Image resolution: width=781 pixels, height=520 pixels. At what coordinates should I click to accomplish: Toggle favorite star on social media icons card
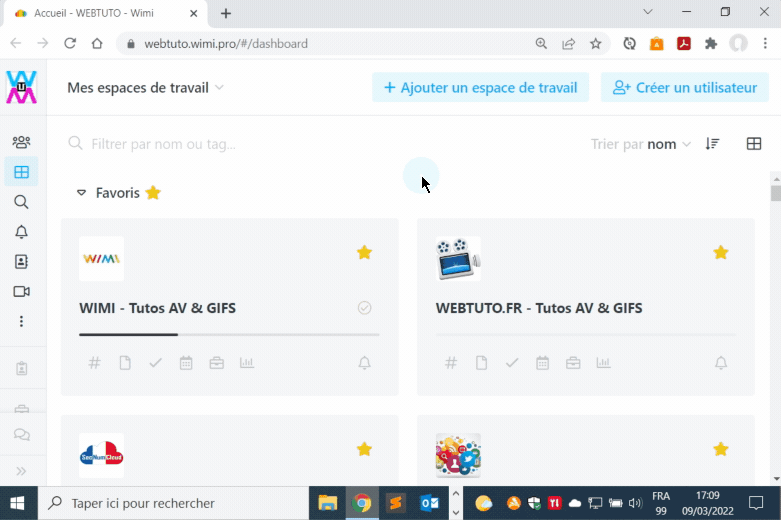[721, 449]
